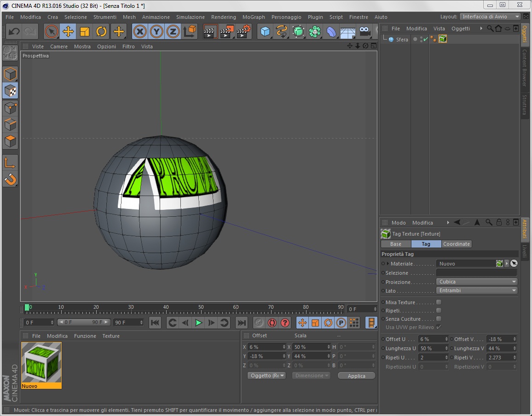Open the Layout dropdown Interfaccia di Avvio
Screen dimensions: 532x416
[490, 17]
